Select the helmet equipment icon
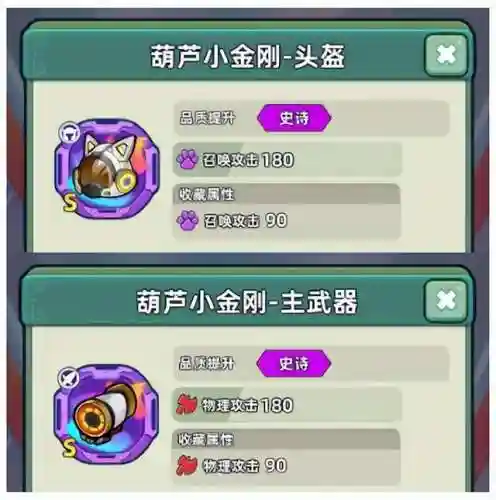This screenshot has width=496, height=500. pos(107,169)
